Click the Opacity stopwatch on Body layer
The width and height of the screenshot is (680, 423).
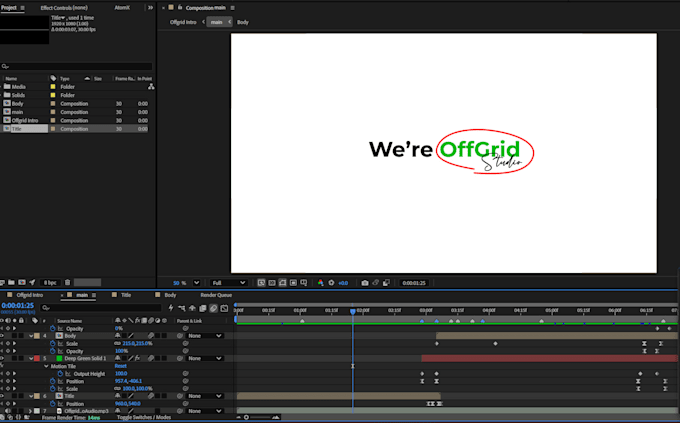52,351
